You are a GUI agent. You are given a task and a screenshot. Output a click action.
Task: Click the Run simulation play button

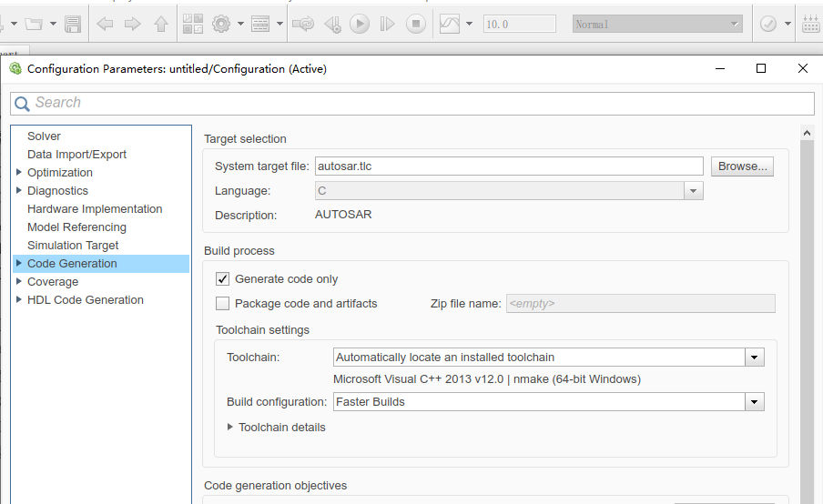click(x=360, y=25)
